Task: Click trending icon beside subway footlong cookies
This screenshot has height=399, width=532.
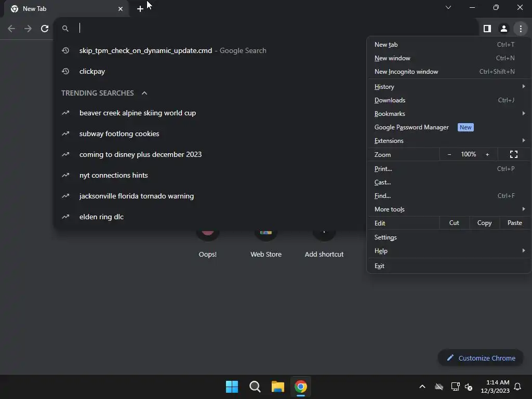Action: [65, 134]
